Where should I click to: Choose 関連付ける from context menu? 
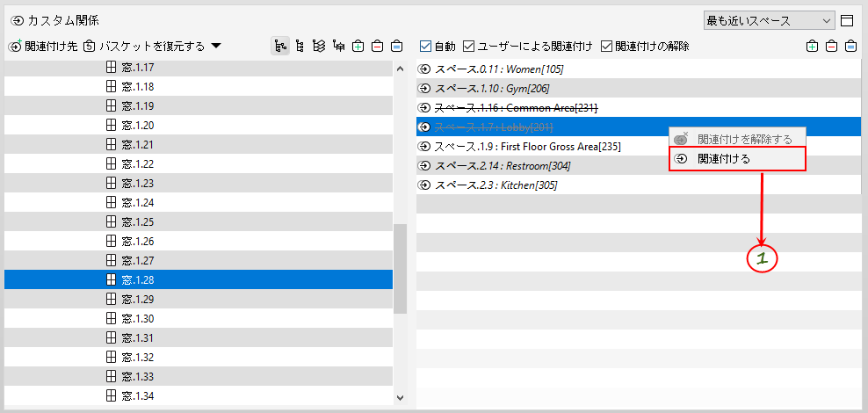click(737, 159)
